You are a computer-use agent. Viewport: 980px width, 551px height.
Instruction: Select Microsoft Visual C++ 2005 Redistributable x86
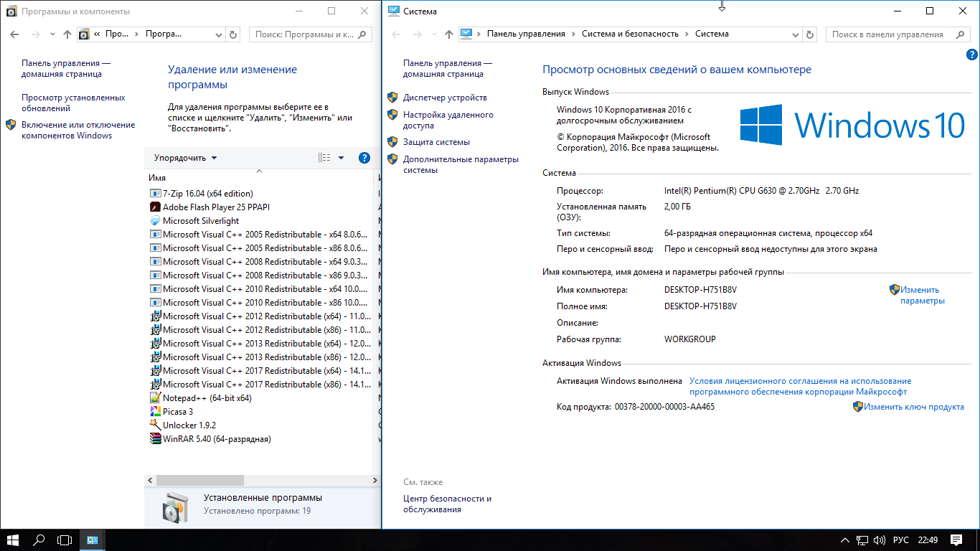[260, 248]
